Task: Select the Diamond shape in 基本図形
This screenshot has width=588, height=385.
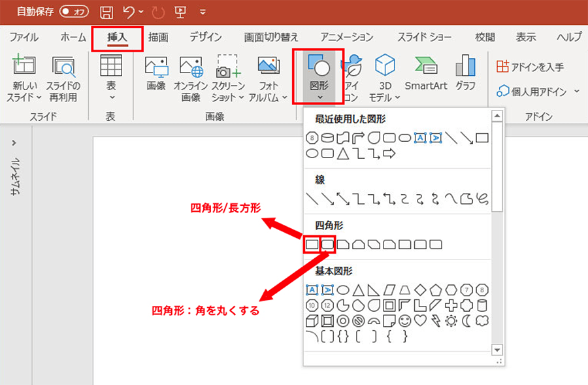Action: (x=420, y=290)
